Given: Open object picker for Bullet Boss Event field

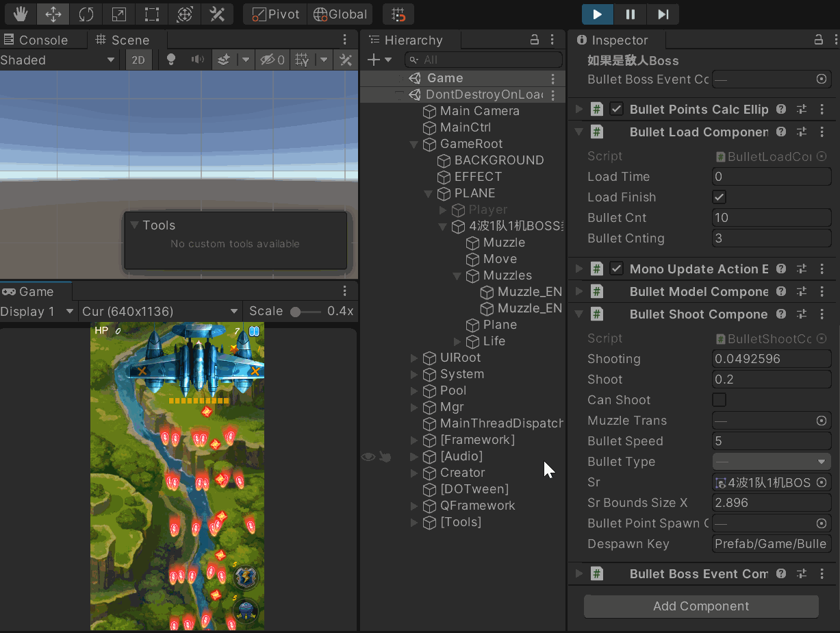Looking at the screenshot, I should pos(822,79).
